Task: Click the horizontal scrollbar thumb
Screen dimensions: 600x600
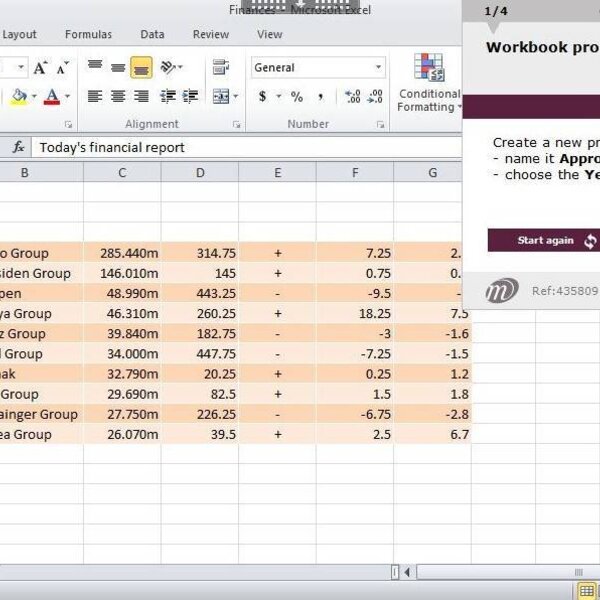Action: pyautogui.click(x=509, y=572)
